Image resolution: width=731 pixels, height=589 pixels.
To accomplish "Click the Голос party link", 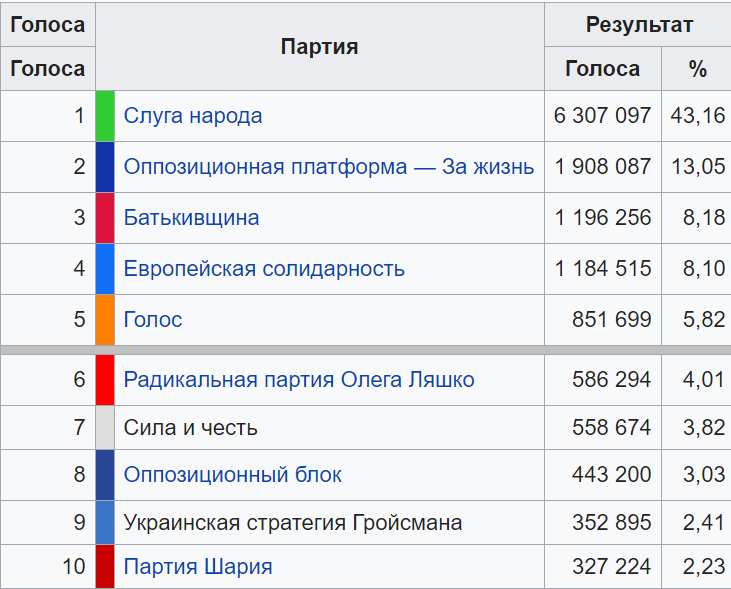I will coord(152,319).
